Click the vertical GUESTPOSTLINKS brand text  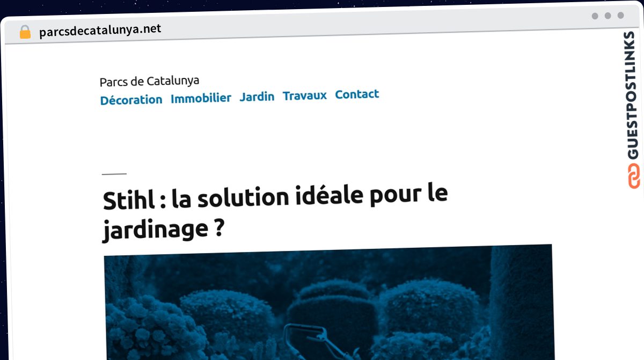(633, 96)
